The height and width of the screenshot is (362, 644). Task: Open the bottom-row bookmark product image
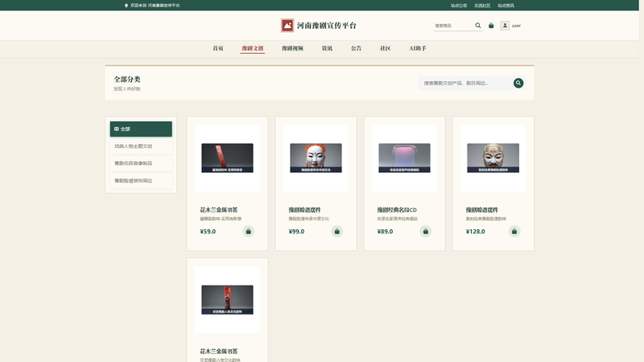point(227,299)
